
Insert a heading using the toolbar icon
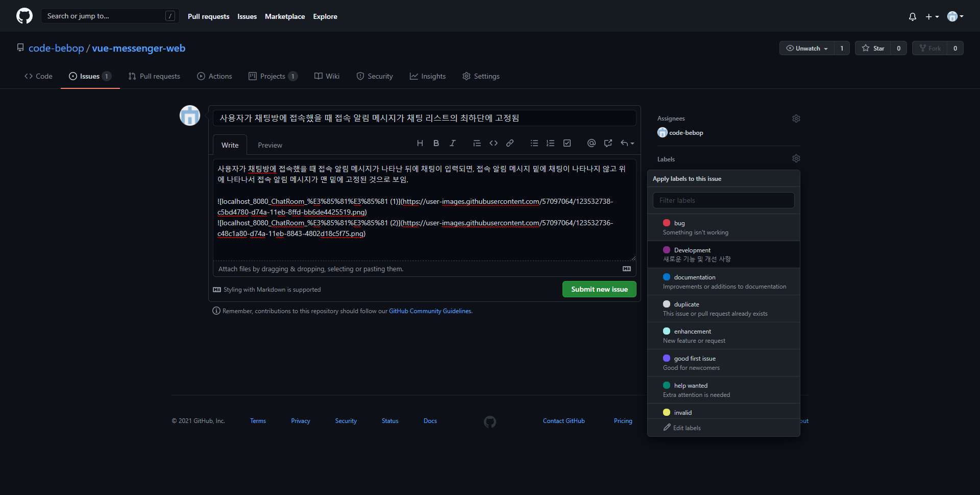coord(420,143)
